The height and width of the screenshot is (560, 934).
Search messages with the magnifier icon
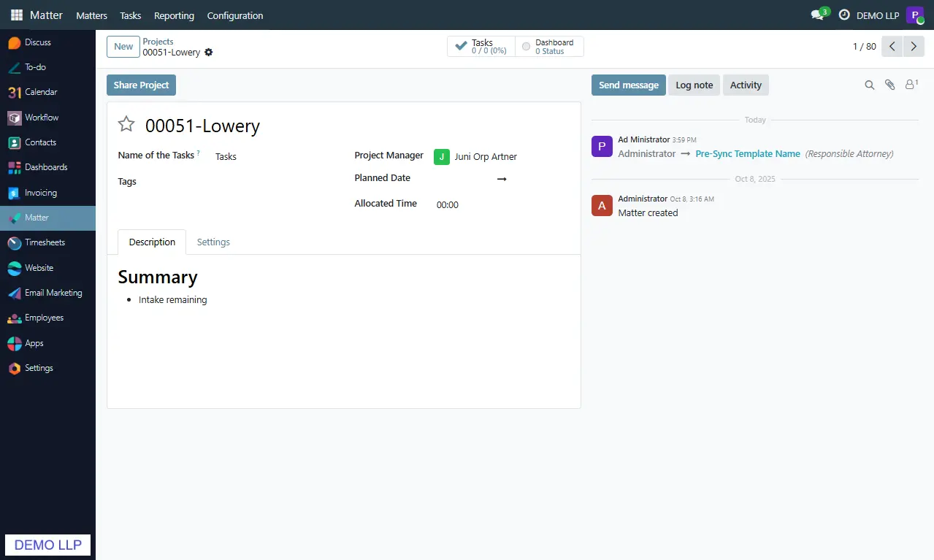coord(869,85)
